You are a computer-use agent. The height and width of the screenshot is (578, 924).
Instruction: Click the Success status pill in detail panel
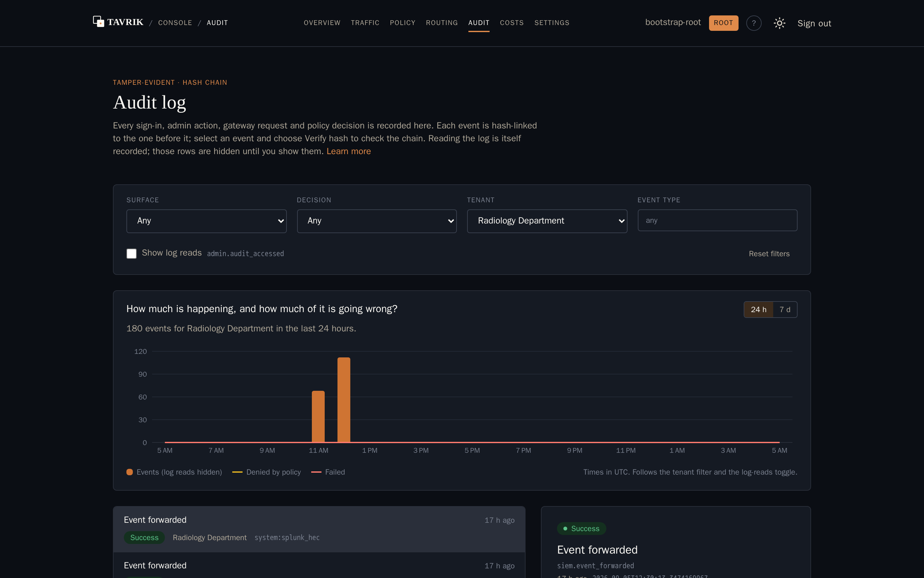tap(581, 529)
